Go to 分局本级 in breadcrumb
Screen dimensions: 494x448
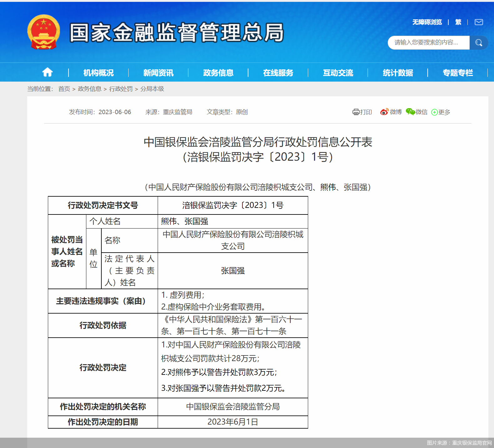[152, 89]
